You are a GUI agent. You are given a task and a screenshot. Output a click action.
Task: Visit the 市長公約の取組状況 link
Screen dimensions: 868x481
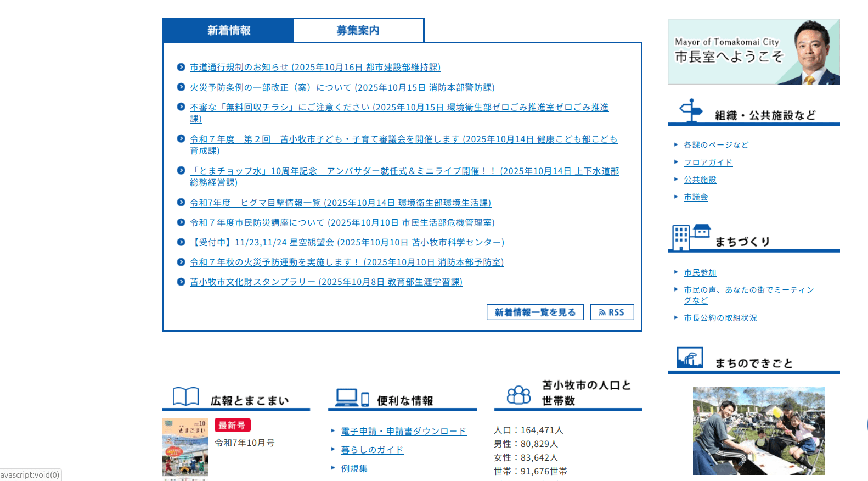coord(720,318)
